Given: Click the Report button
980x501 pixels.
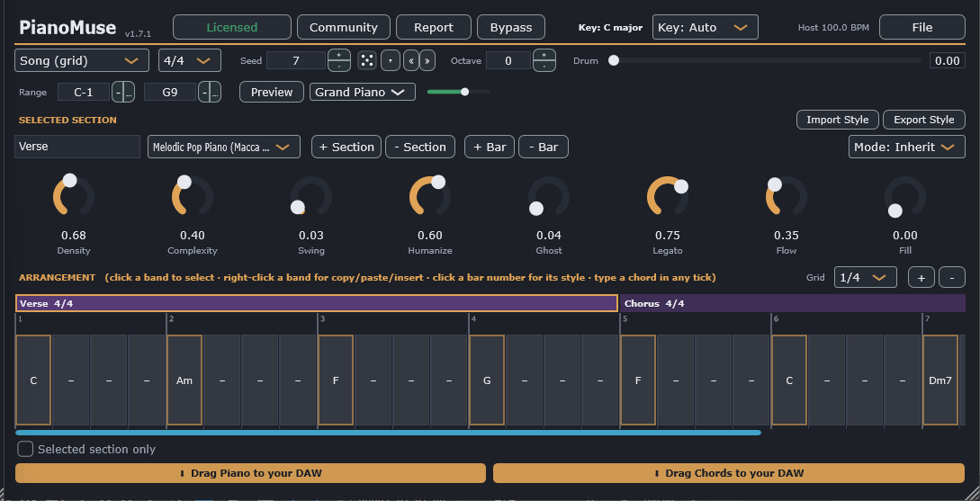Looking at the screenshot, I should (x=434, y=28).
